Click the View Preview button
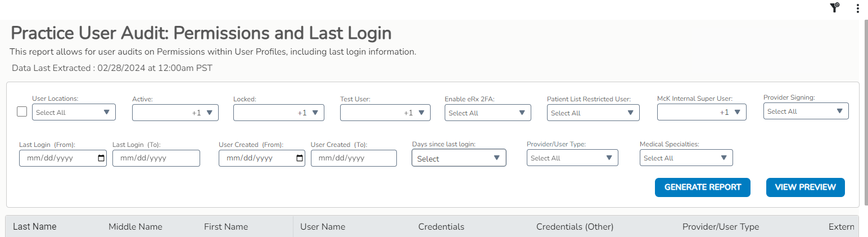868x237 pixels. pyautogui.click(x=805, y=187)
